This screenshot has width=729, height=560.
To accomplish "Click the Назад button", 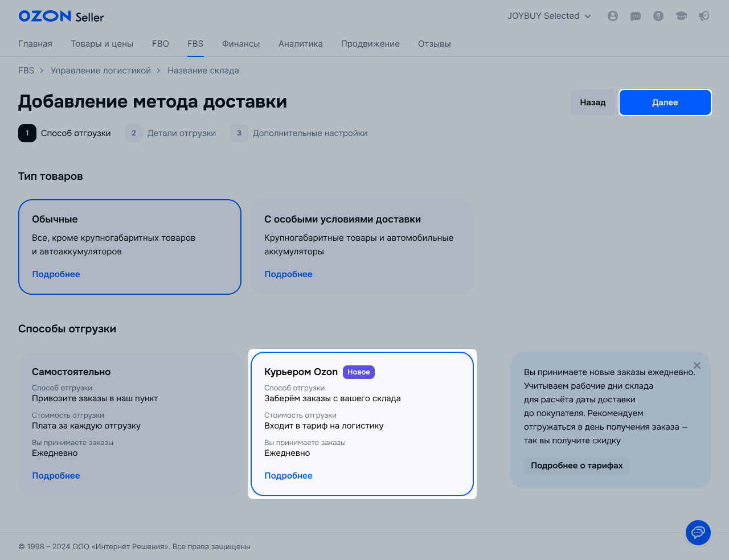I will (x=592, y=102).
